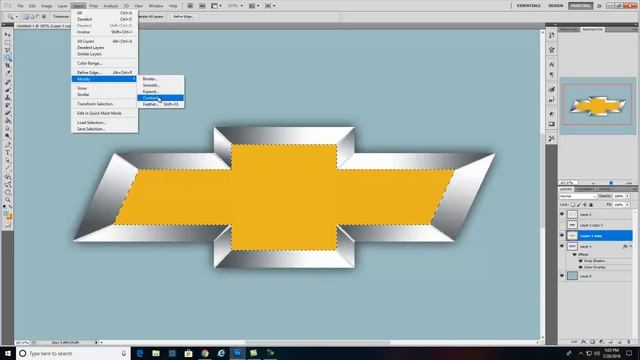This screenshot has width=640, height=360.
Task: Select the Brush tool
Action: tap(7, 89)
